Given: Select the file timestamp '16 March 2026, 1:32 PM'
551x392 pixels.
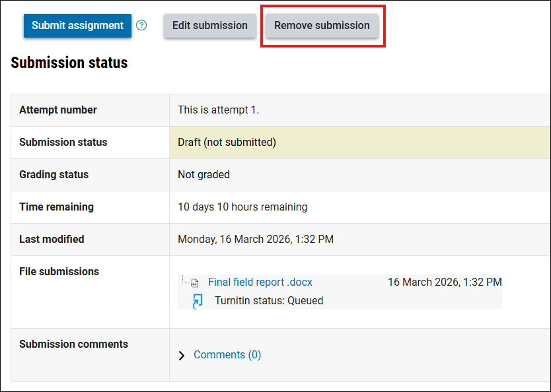Looking at the screenshot, I should coord(445,282).
